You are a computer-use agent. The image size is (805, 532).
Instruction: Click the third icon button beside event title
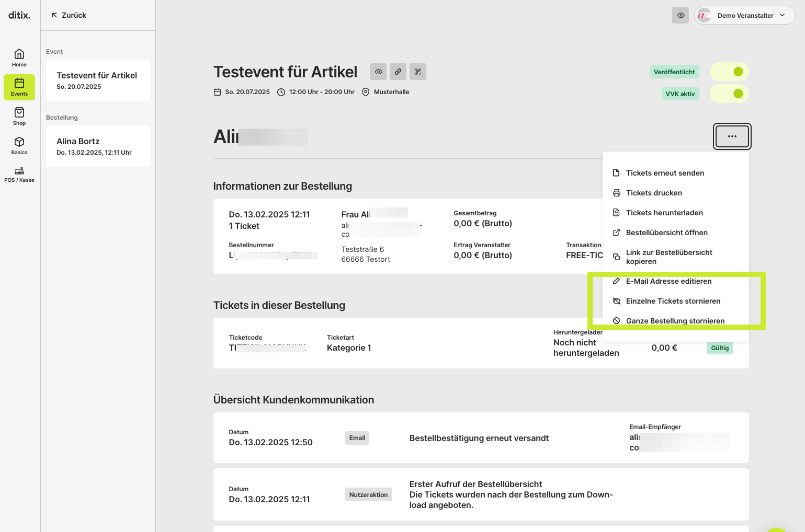tap(418, 72)
